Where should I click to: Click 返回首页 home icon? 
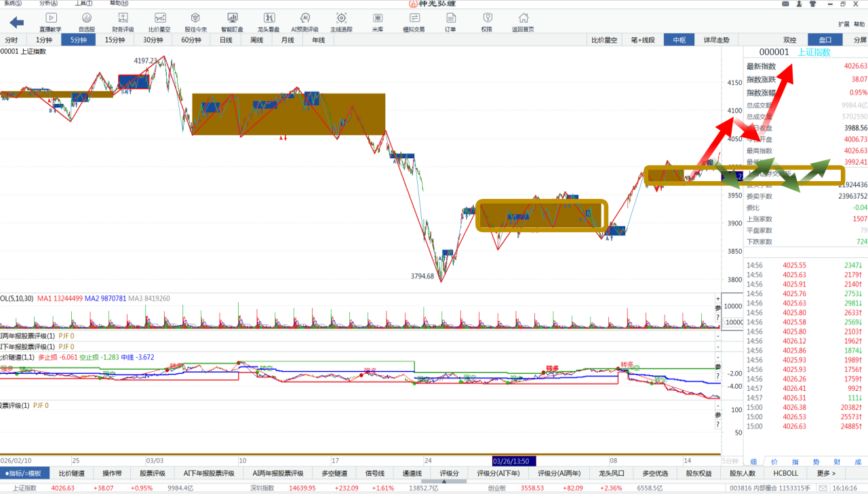click(x=523, y=22)
